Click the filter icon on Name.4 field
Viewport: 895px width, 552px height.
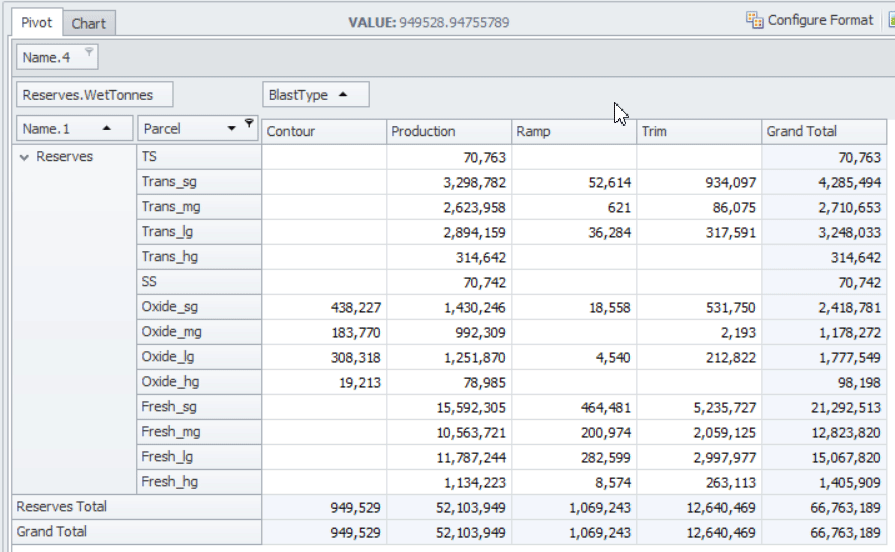pyautogui.click(x=88, y=52)
